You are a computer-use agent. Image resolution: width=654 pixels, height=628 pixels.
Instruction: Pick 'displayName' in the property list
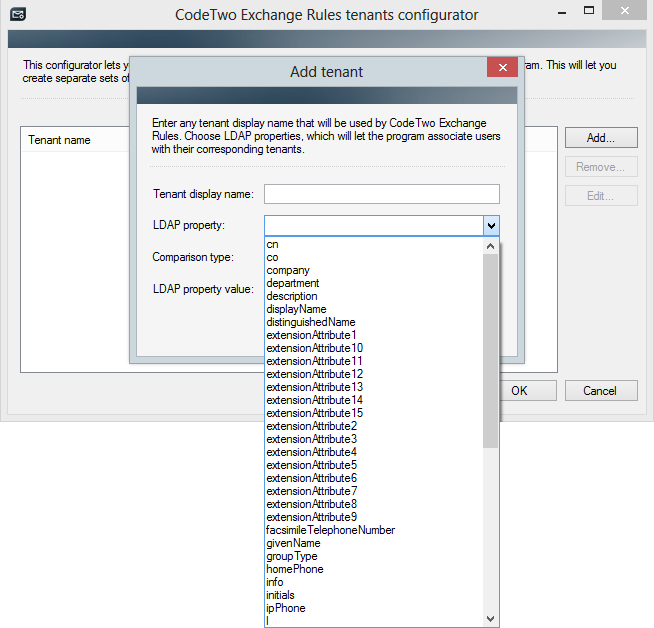point(374,309)
